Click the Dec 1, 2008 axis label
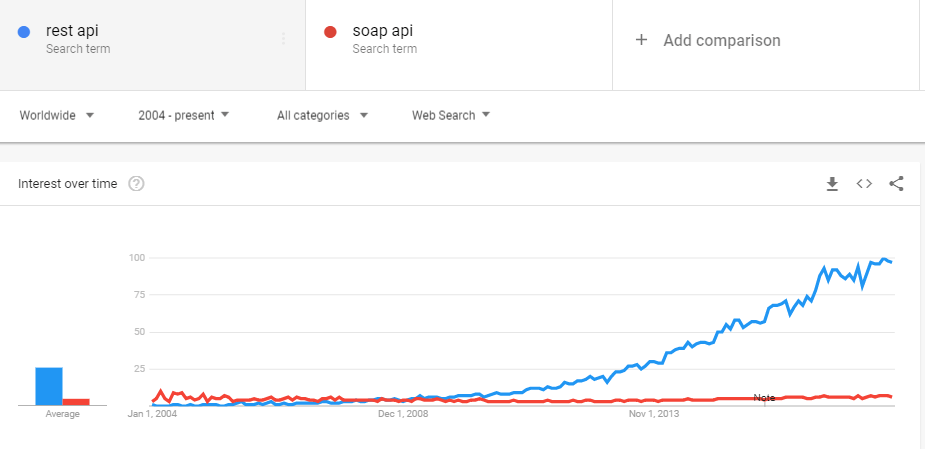This screenshot has width=925, height=449. point(403,412)
